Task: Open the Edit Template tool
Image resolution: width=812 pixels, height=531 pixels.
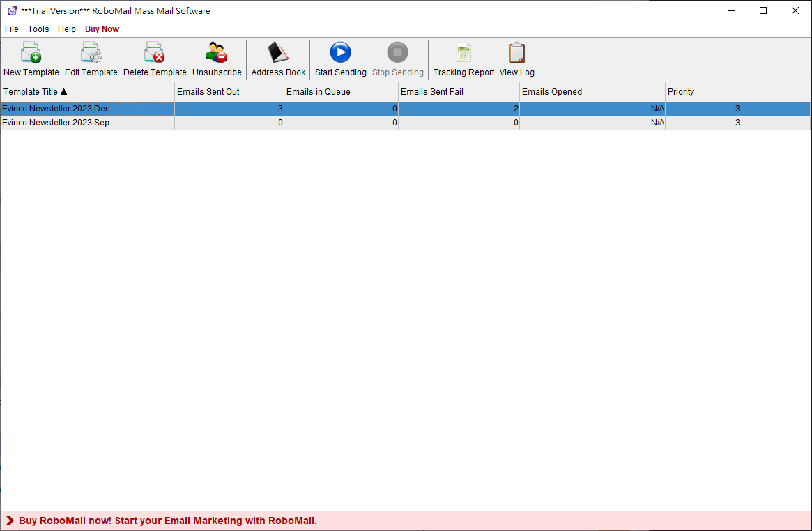Action: tap(91, 59)
